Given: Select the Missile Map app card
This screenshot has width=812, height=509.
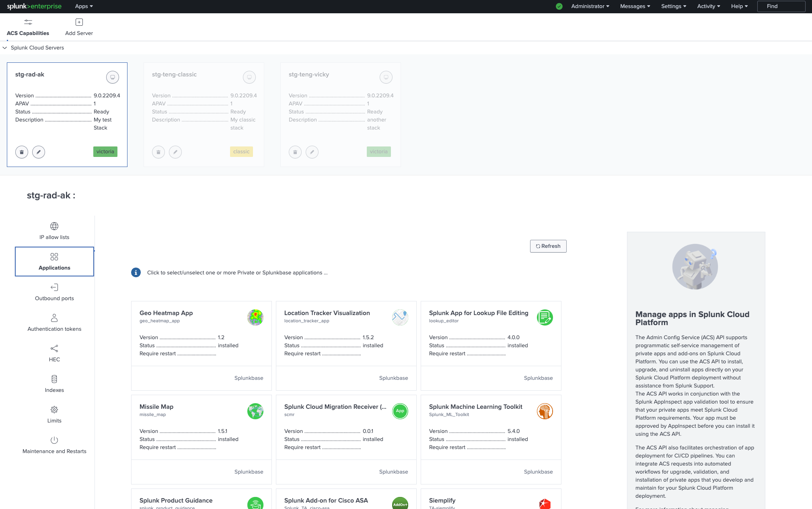Looking at the screenshot, I should (201, 439).
